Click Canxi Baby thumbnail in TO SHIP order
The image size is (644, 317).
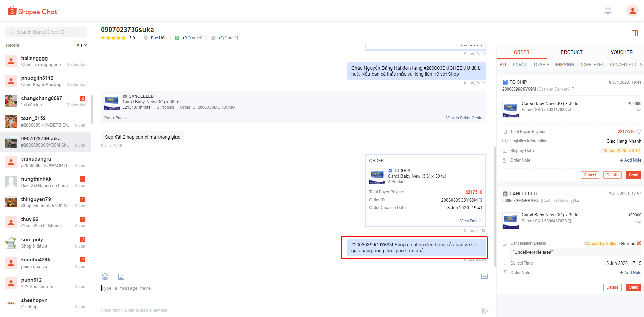510,109
